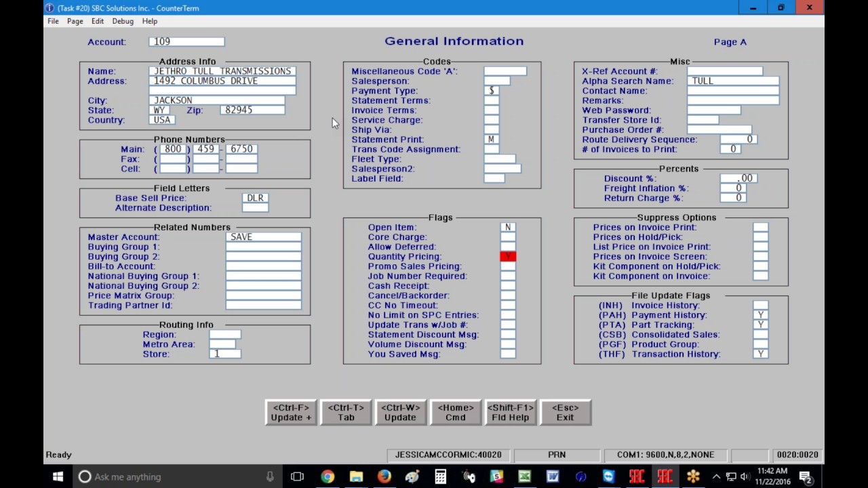Toggle the Cash Receipt flag field
868x488 pixels.
(508, 285)
